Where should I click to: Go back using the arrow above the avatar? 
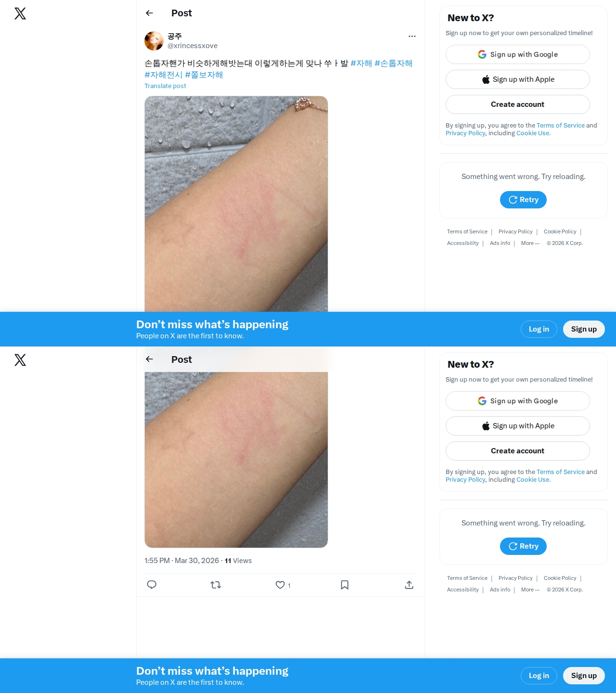click(149, 13)
